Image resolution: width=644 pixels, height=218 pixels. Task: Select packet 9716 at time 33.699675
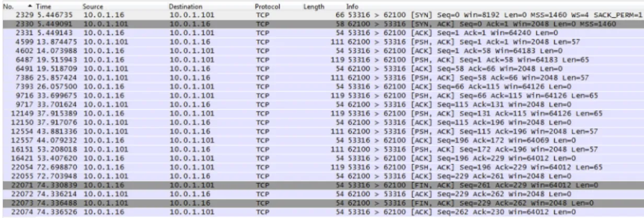(x=322, y=97)
